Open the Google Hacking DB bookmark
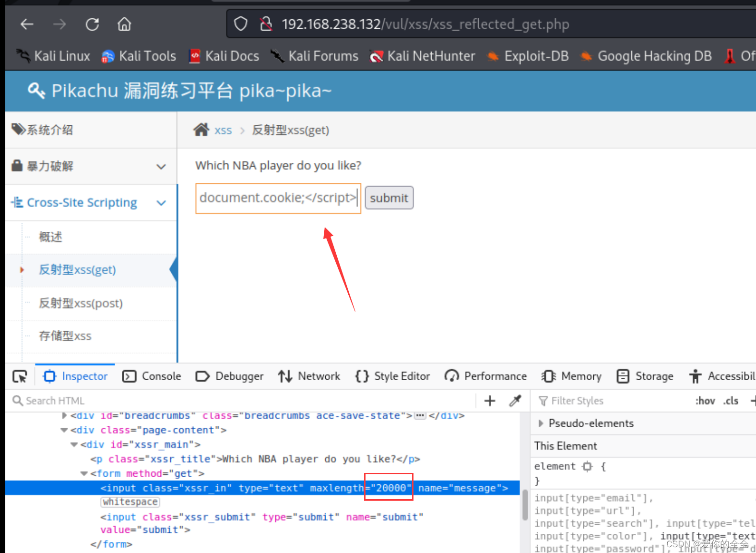 point(646,56)
